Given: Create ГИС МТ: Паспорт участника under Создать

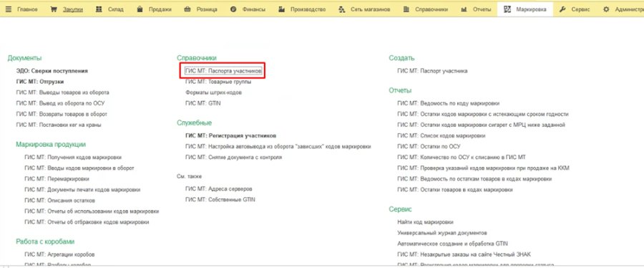Looking at the screenshot, I should pyautogui.click(x=432, y=71).
